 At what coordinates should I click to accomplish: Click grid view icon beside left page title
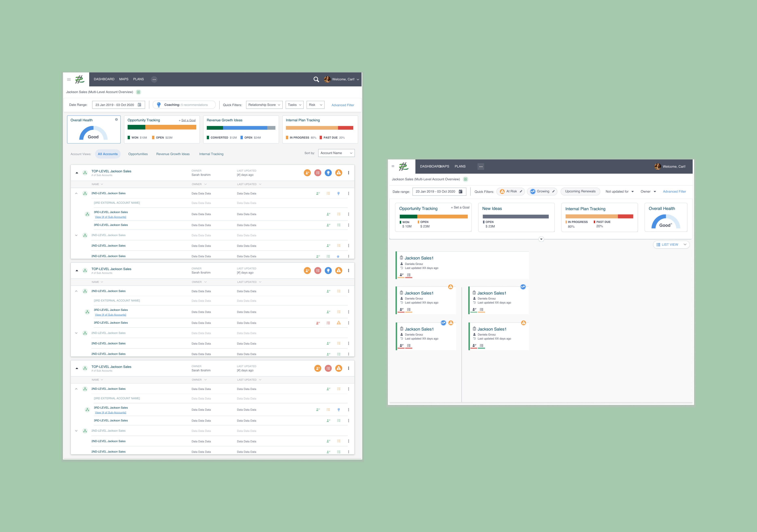tap(138, 92)
